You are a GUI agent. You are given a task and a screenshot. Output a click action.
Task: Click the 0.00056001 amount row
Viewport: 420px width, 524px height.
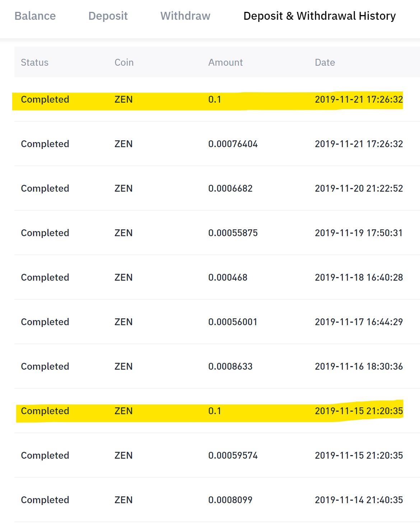(233, 322)
